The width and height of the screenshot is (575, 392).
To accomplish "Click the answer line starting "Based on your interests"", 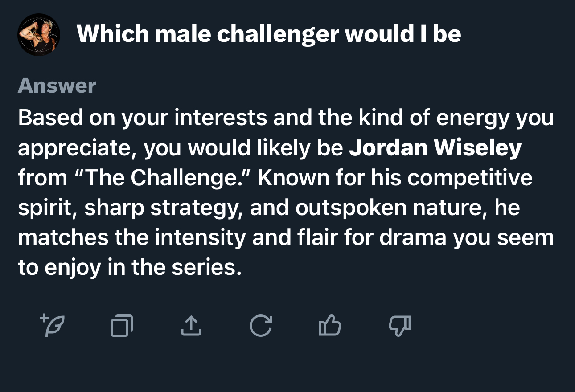I will click(x=286, y=118).
